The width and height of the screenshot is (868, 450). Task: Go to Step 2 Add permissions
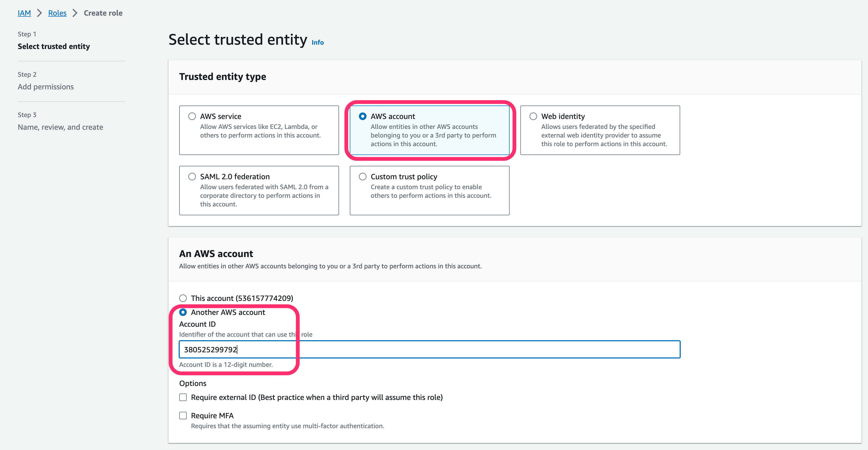46,87
